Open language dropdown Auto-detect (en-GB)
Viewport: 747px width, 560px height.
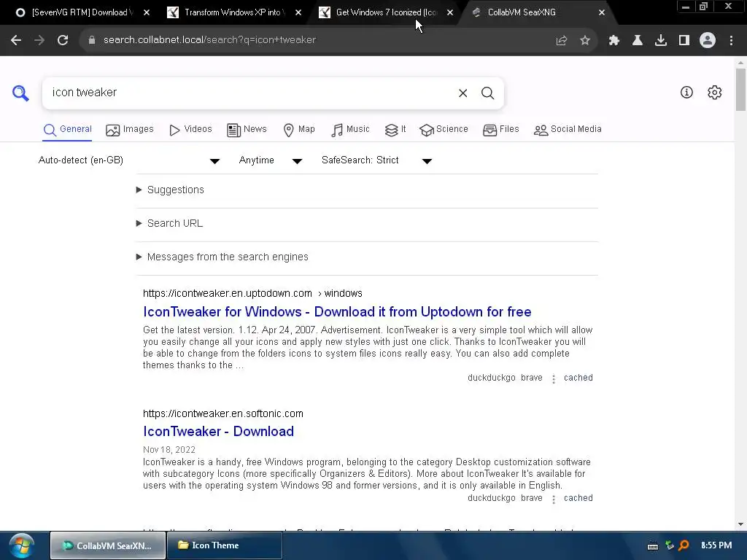tap(128, 160)
